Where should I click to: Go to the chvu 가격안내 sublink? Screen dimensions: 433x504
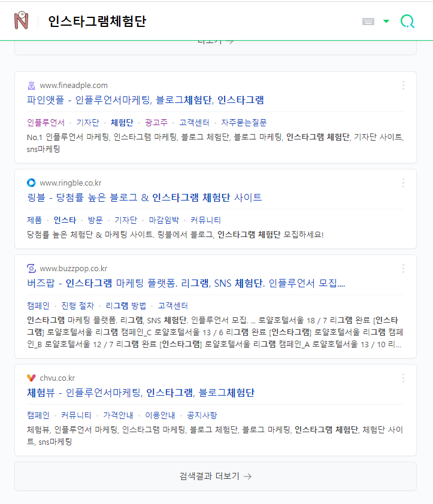pyautogui.click(x=118, y=415)
